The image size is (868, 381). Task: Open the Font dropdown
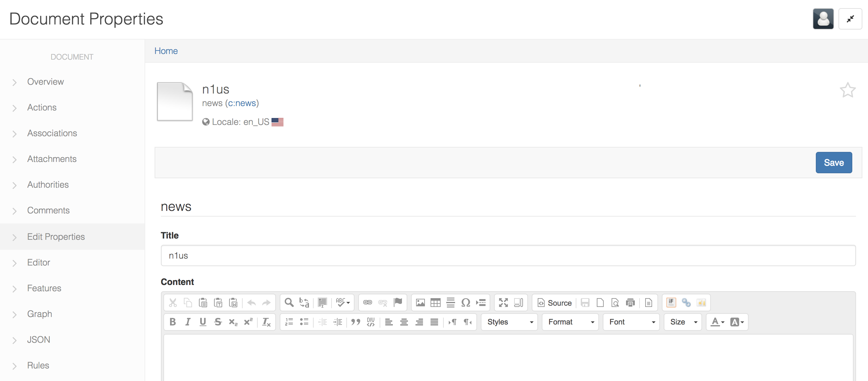(631, 322)
